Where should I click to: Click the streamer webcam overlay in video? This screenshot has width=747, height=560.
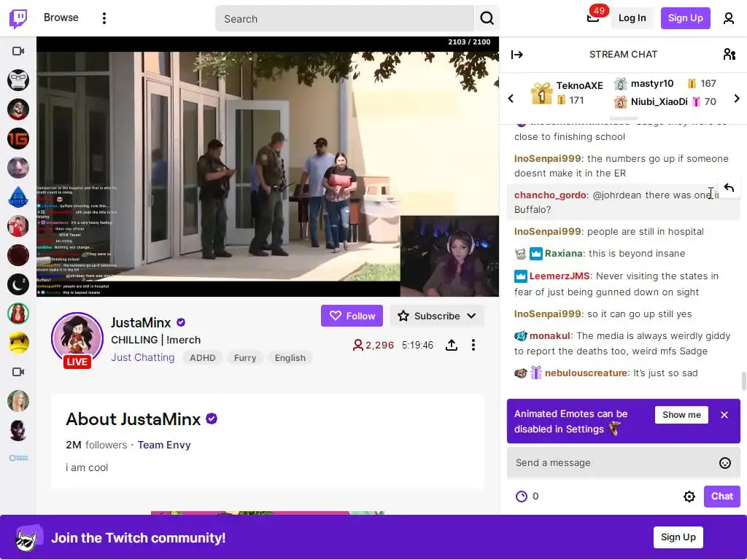(x=449, y=256)
